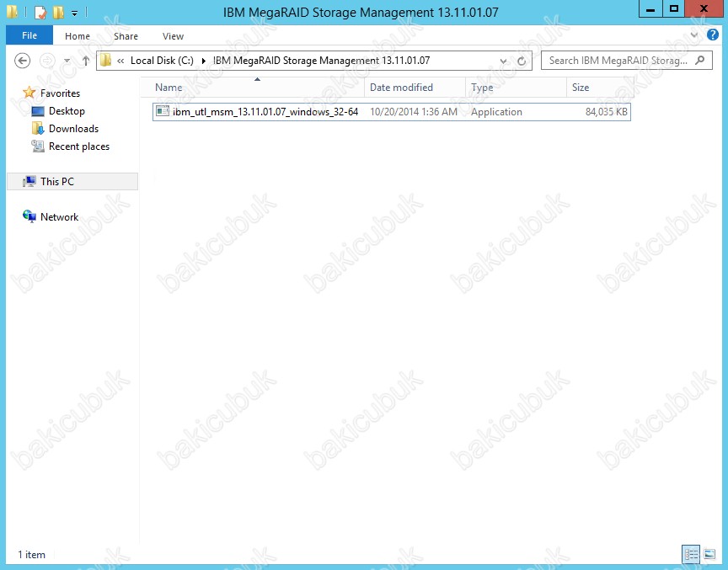Maximize the Explorer window
The width and height of the screenshot is (728, 570).
(x=674, y=8)
